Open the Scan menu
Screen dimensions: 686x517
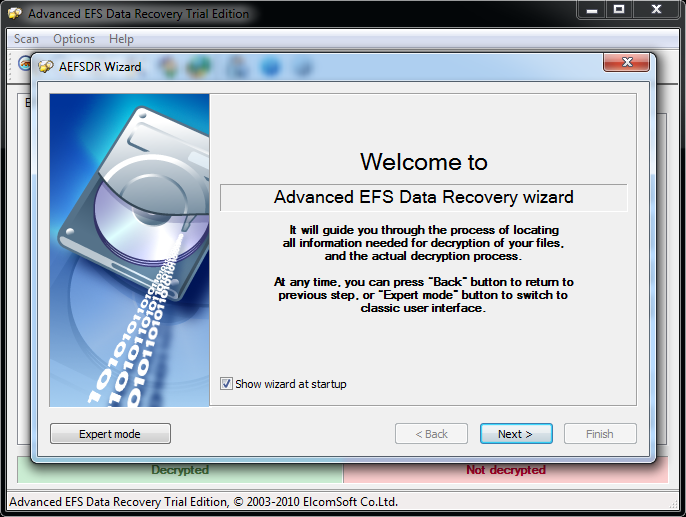pos(26,39)
